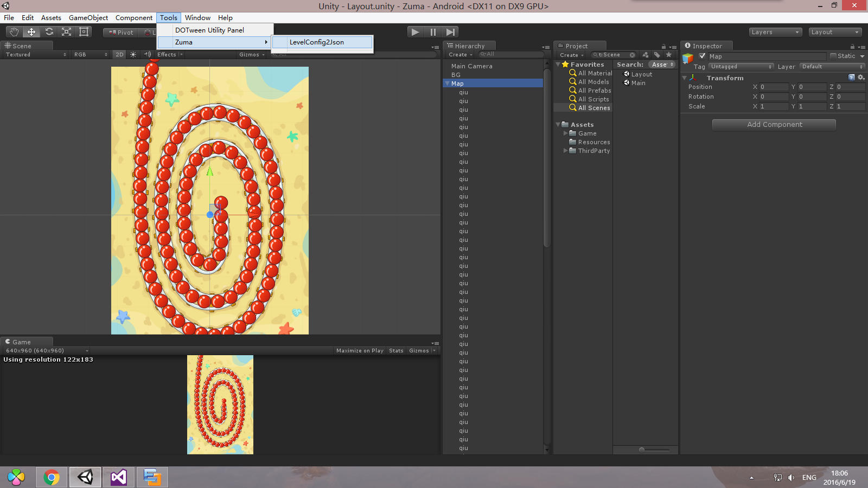Screen dimensions: 868x488
Task: Lock the Inspector panel
Action: 852,47
